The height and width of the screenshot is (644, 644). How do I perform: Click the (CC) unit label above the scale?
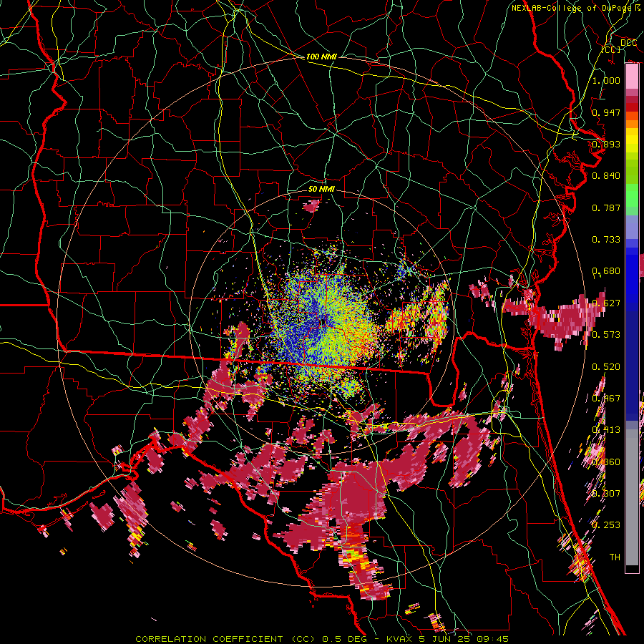tap(611, 49)
